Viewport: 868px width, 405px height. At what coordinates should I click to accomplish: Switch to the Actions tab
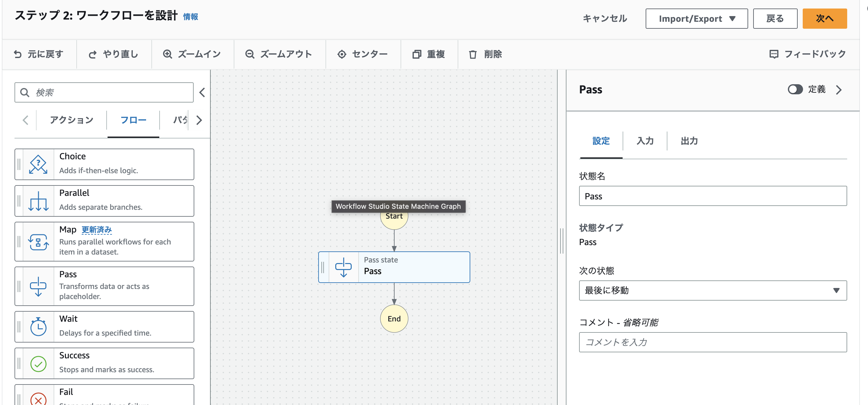click(x=71, y=120)
